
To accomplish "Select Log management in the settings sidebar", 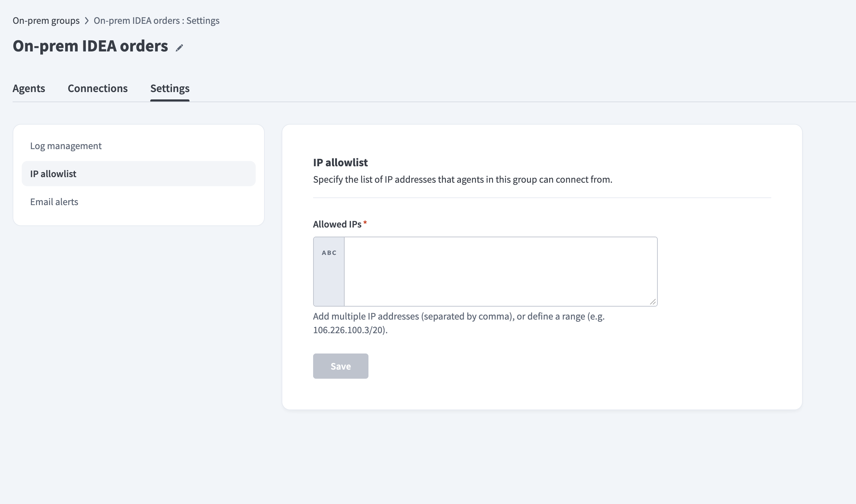I will coord(66,146).
